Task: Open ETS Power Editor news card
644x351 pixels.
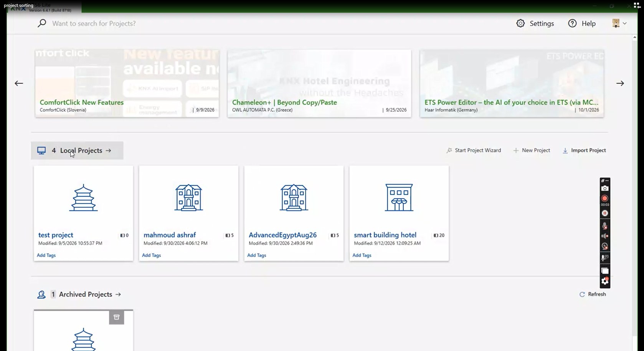Action: tap(512, 83)
